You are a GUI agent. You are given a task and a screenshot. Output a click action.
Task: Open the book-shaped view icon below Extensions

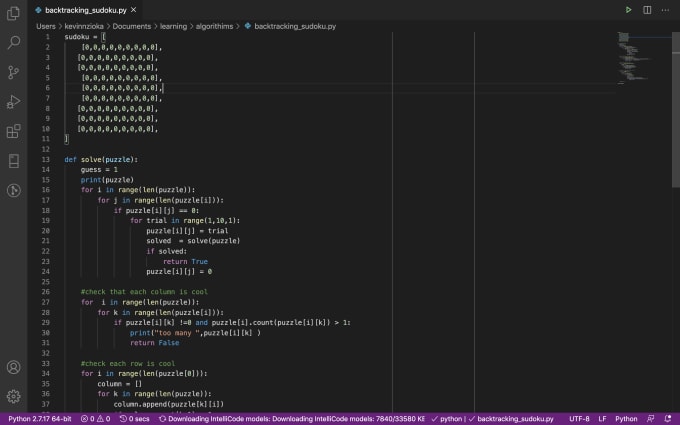pyautogui.click(x=13, y=161)
